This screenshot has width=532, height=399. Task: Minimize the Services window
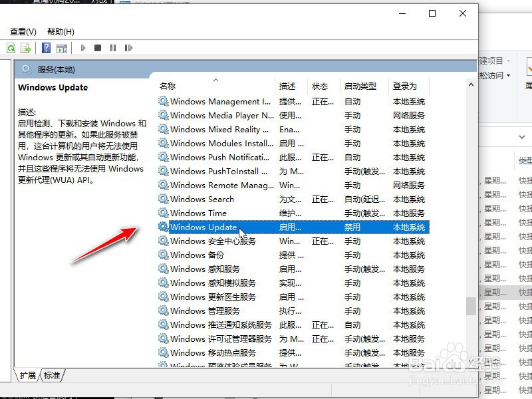pyautogui.click(x=402, y=13)
